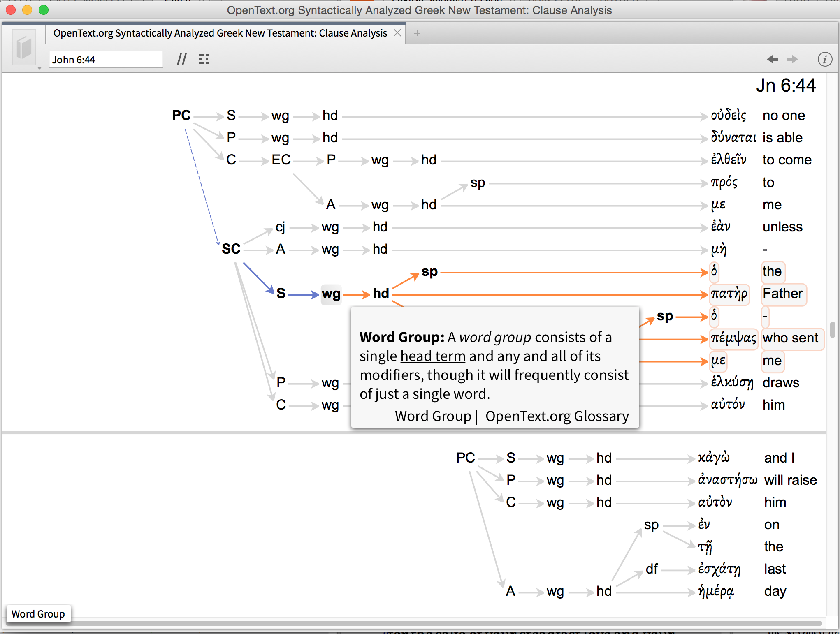
Task: Click the EC embedded clause node
Action: pos(281,160)
